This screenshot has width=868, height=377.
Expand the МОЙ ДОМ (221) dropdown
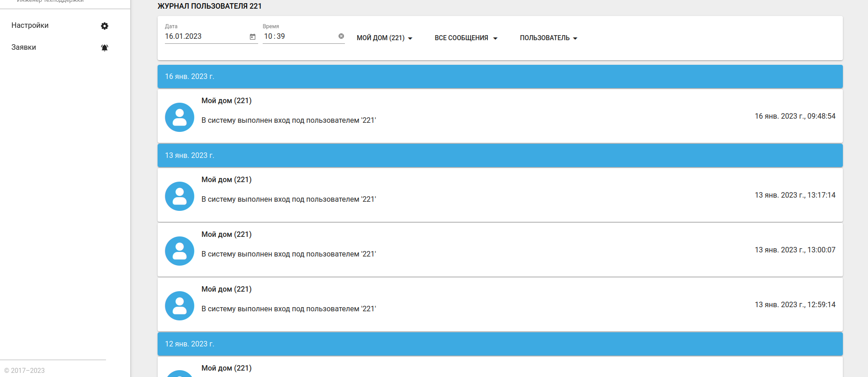click(385, 38)
